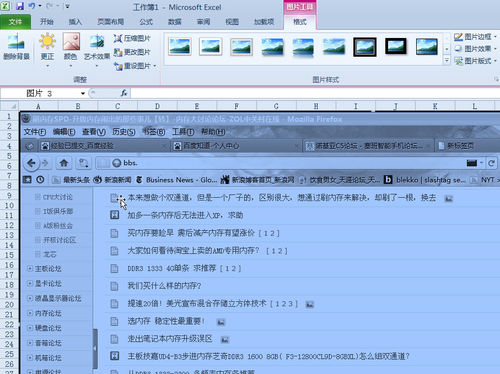Select column D header
Viewport: 500px width, 374px height.
(x=157, y=106)
